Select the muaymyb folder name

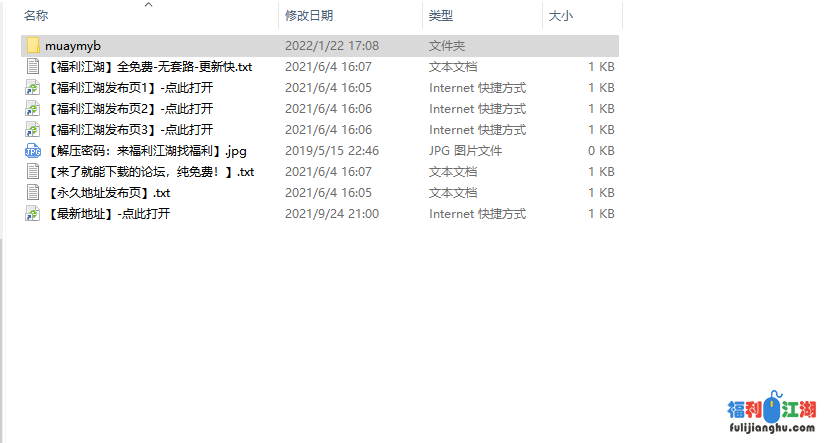pyautogui.click(x=73, y=46)
